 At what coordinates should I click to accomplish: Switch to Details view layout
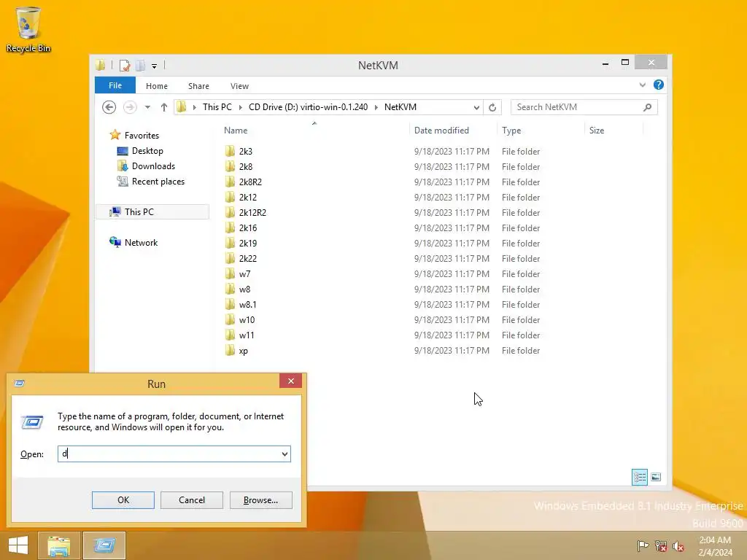(x=639, y=477)
